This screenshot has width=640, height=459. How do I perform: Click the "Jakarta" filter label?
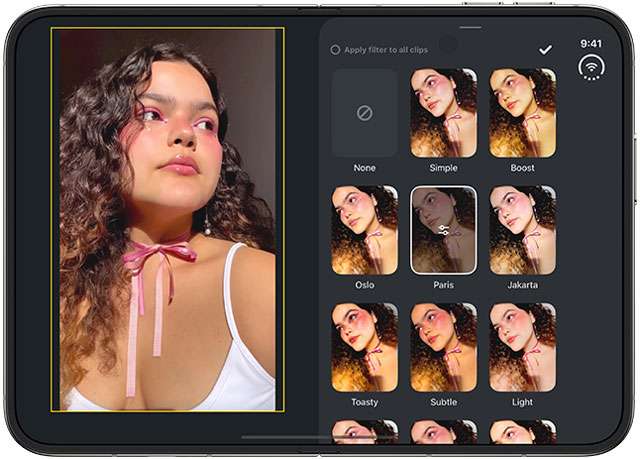(x=522, y=285)
